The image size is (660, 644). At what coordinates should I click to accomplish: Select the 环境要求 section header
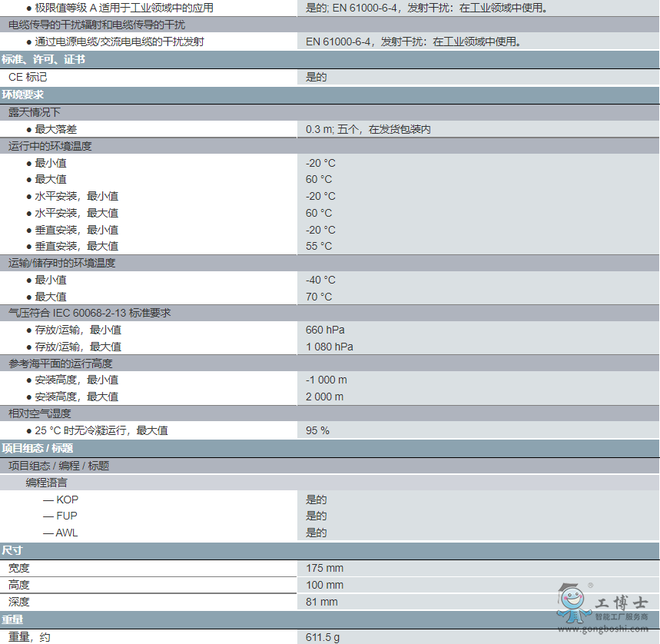pos(23,95)
